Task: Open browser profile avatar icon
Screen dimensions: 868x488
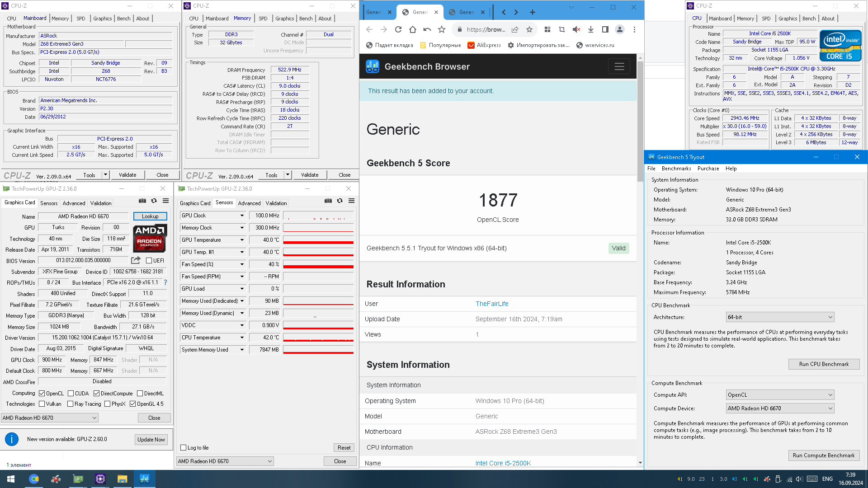Action: pos(620,29)
